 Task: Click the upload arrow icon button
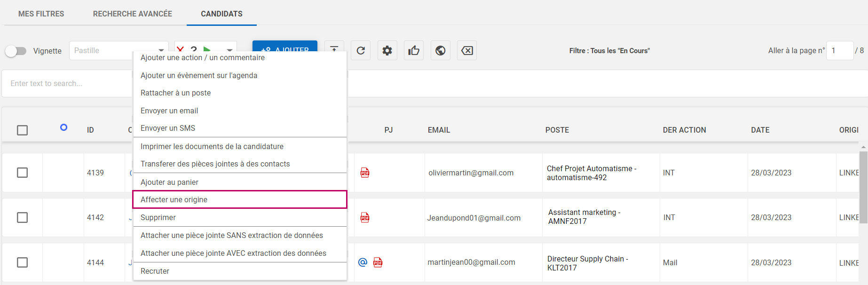pyautogui.click(x=334, y=47)
